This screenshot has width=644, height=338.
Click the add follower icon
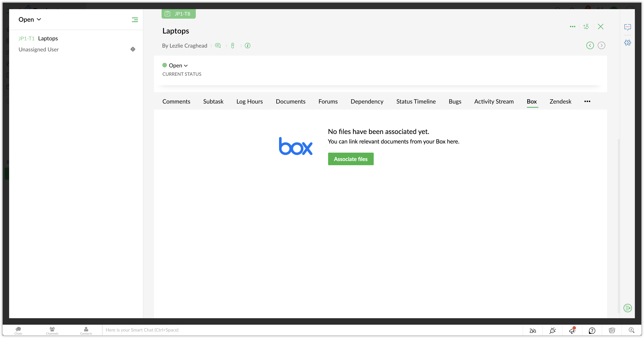click(x=586, y=26)
